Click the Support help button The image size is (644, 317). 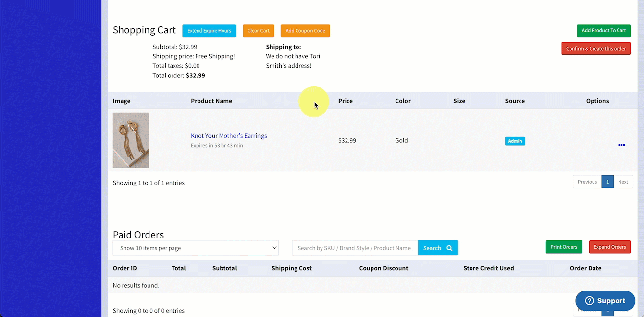coord(605,301)
